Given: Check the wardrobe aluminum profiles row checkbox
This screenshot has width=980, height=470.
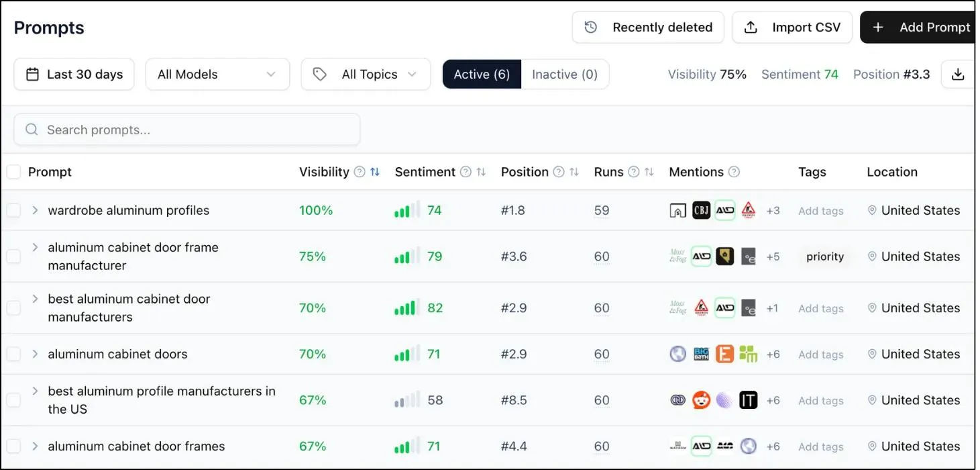Looking at the screenshot, I should pyautogui.click(x=13, y=210).
